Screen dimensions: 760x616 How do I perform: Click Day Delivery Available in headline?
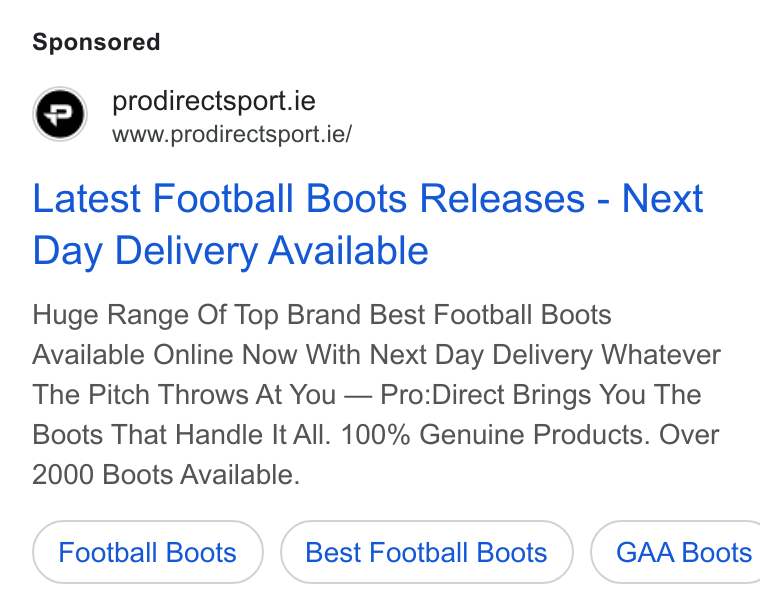click(x=230, y=251)
